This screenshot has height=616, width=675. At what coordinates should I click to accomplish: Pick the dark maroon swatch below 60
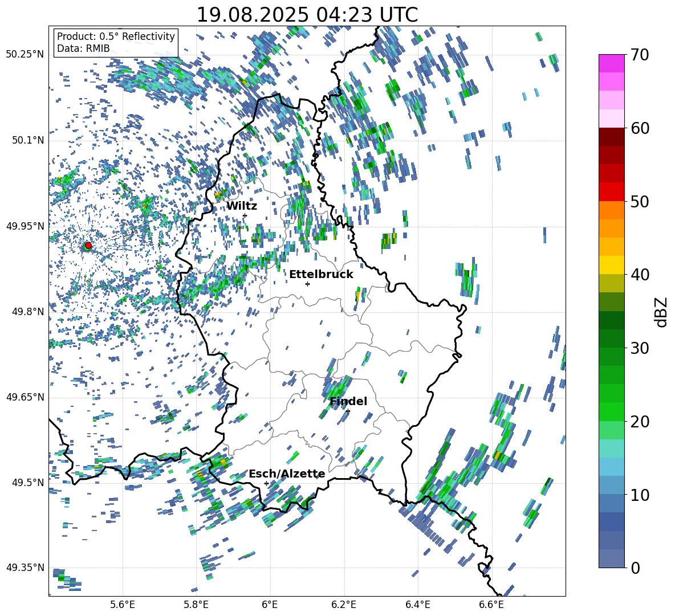click(x=611, y=137)
